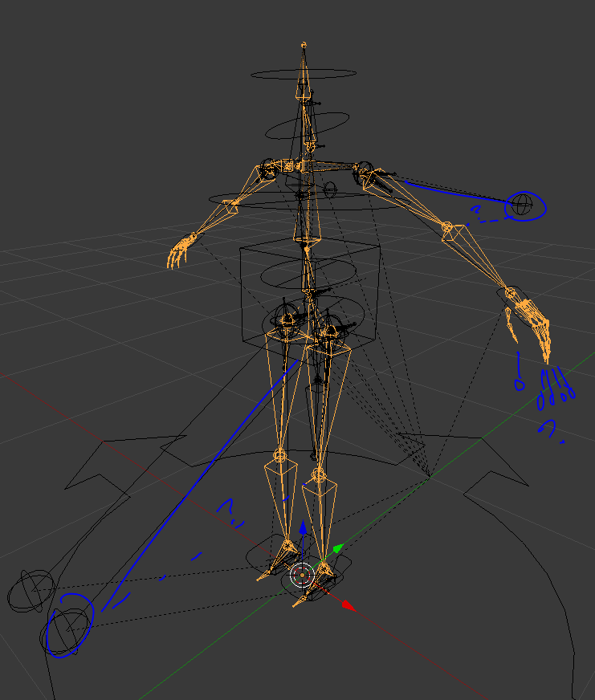
Task: Select the head bone tip at the top of the rig
Action: coord(304,45)
